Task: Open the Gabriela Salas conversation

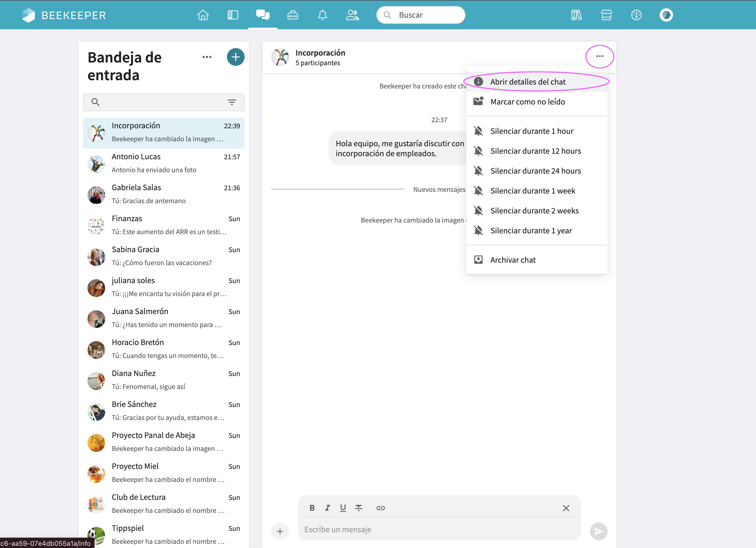Action: 163,195
